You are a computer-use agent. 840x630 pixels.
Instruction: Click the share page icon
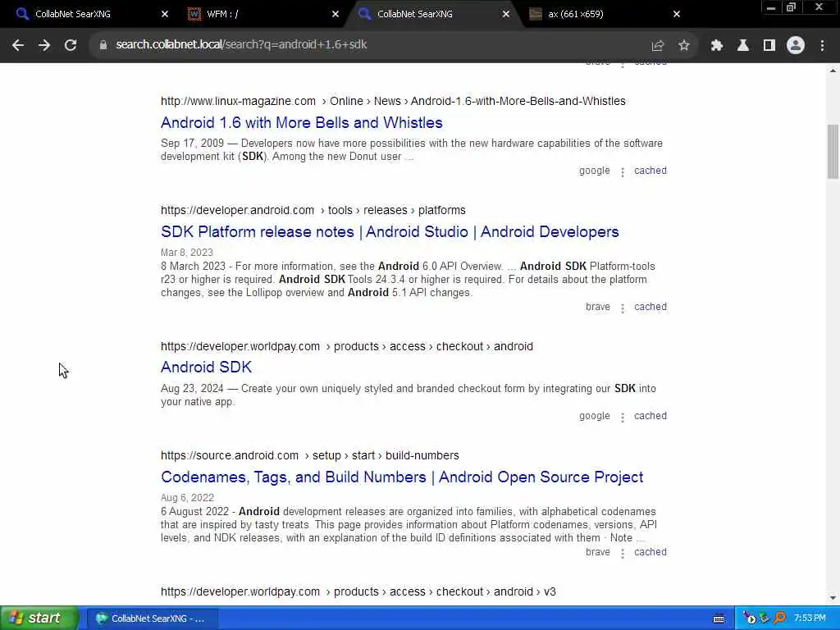(x=657, y=46)
